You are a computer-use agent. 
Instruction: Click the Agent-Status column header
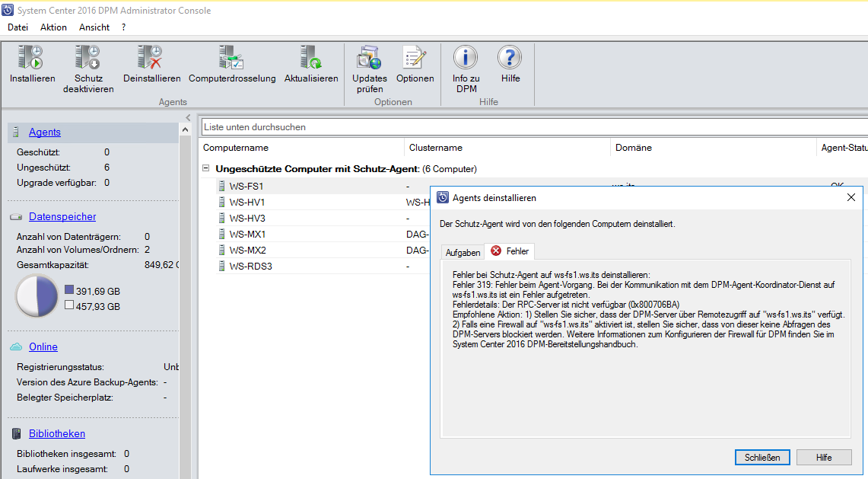click(x=842, y=148)
